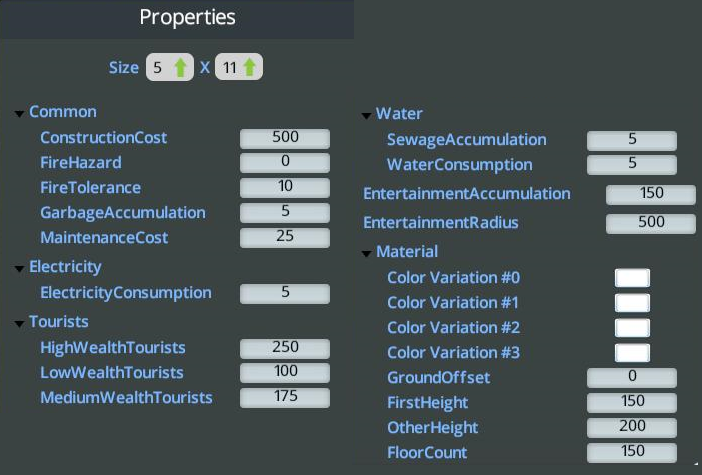Click the ConstructionCost value field
Screen dimensions: 702x475
point(285,138)
